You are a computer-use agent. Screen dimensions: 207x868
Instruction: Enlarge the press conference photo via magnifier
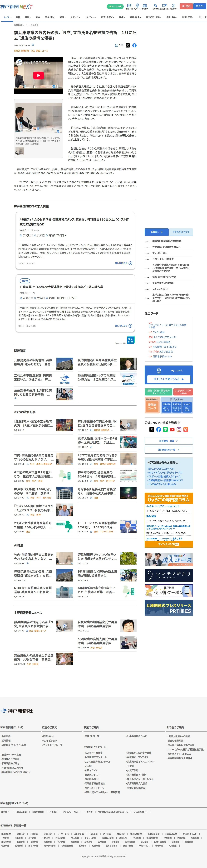[58, 132]
